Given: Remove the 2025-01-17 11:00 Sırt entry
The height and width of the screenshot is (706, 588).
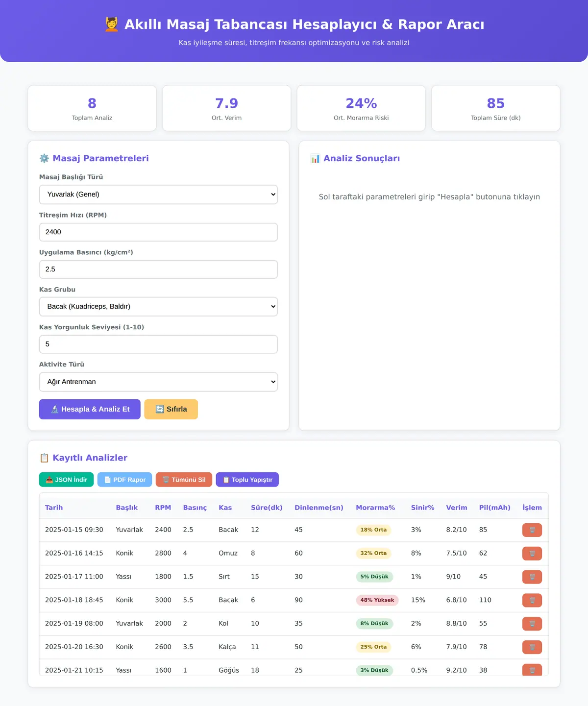Looking at the screenshot, I should tap(532, 577).
